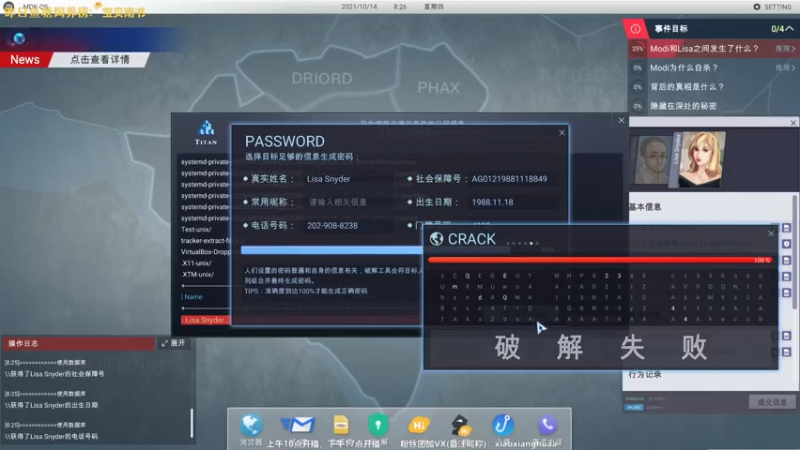Select objective Modi和Lisa之间发生了什么？
The width and height of the screenshot is (800, 450).
(704, 48)
